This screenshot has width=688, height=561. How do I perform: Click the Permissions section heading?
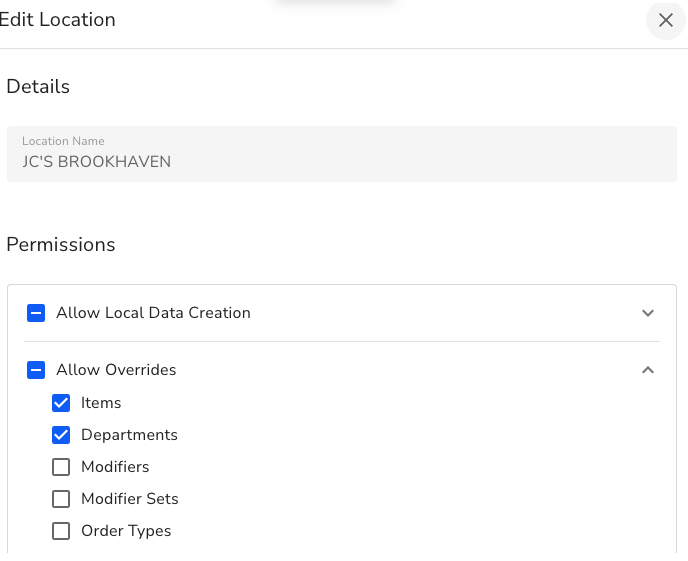point(61,245)
